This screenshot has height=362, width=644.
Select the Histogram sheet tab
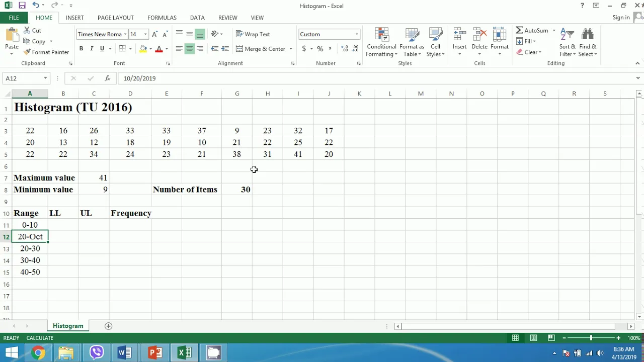[68, 326]
